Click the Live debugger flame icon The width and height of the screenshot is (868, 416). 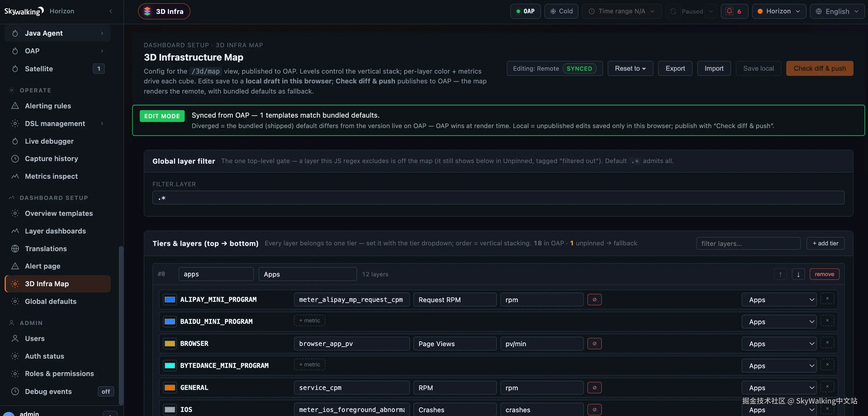15,141
